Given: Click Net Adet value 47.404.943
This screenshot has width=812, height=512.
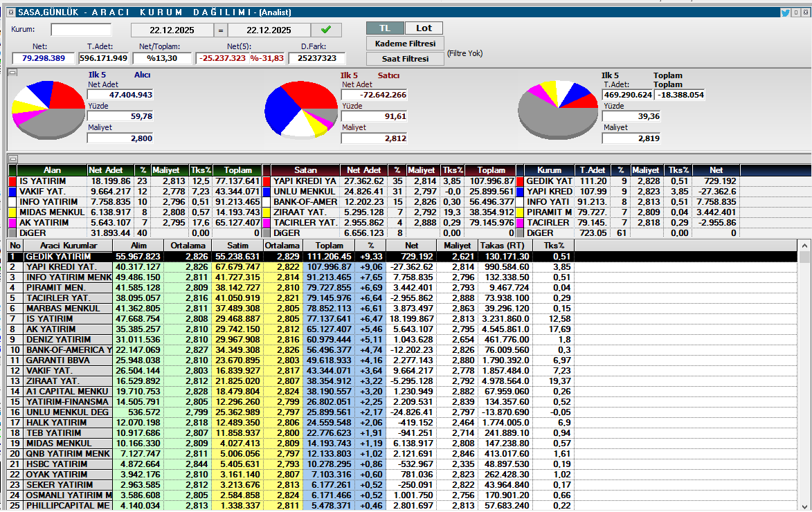Looking at the screenshot, I should pyautogui.click(x=120, y=95).
